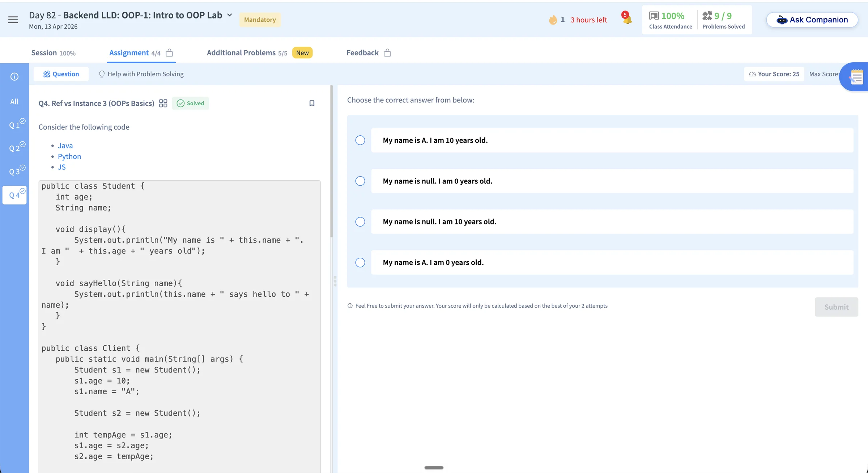Image resolution: width=868 pixels, height=473 pixels.
Task: Select All questions in the sidebar
Action: point(14,102)
